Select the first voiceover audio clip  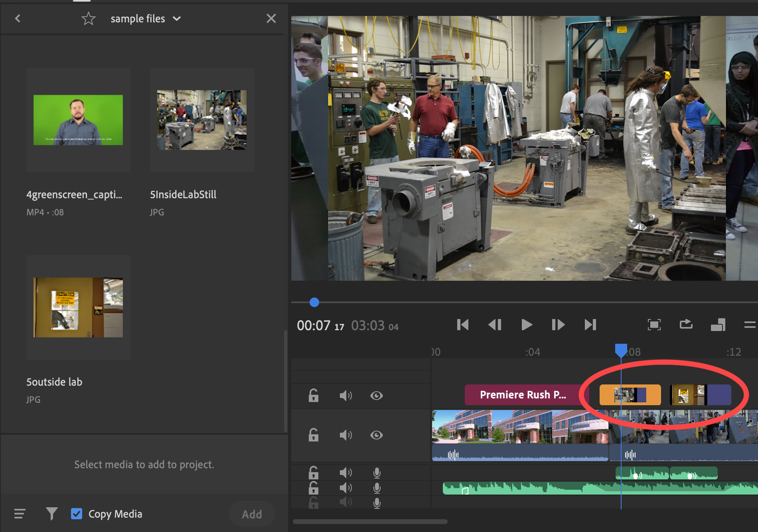[642, 473]
